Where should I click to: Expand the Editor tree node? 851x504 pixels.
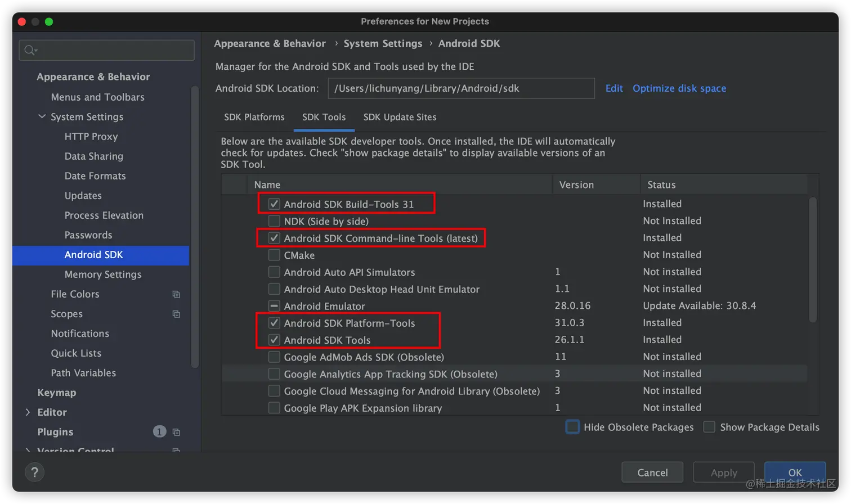[x=28, y=412]
